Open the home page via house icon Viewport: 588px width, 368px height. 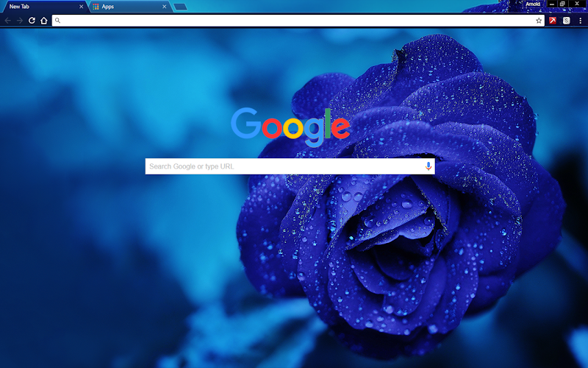(x=44, y=21)
